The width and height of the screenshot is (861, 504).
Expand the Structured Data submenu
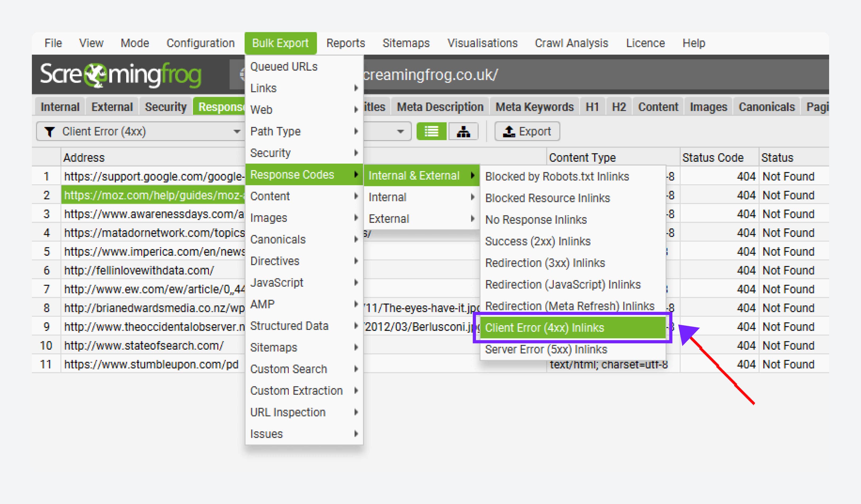304,326
